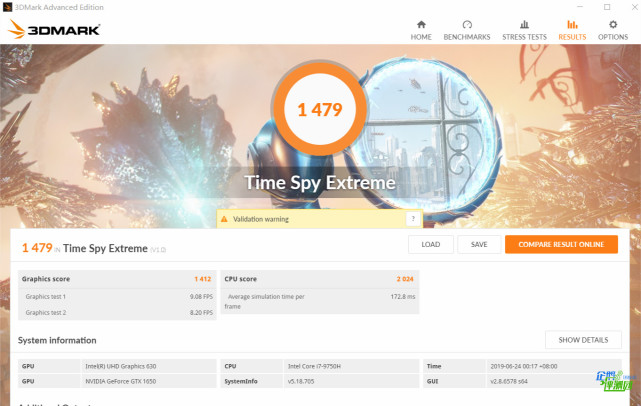Viewport: 641px width, 406px height.
Task: Click the Benchmarks gauge icon
Action: pyautogui.click(x=467, y=25)
